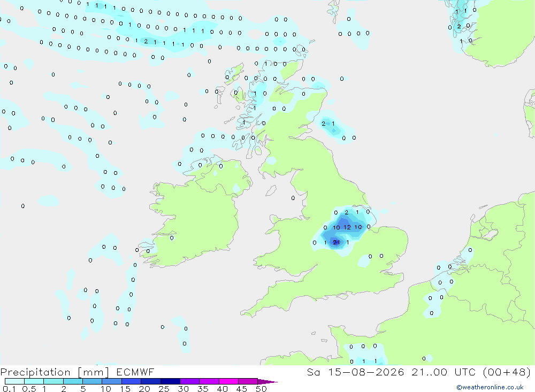Click the '25' legend scale label

tap(164, 389)
